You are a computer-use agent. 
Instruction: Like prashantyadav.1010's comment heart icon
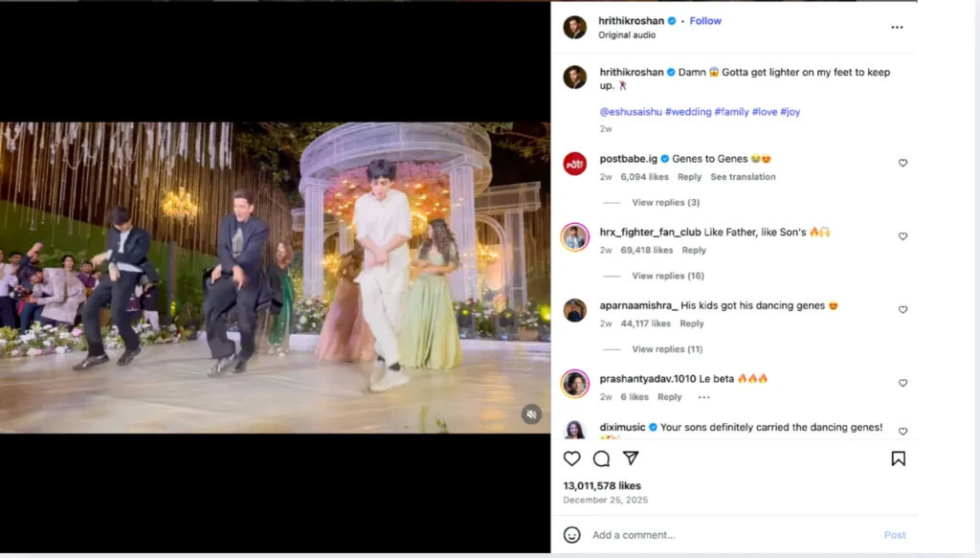pyautogui.click(x=902, y=383)
